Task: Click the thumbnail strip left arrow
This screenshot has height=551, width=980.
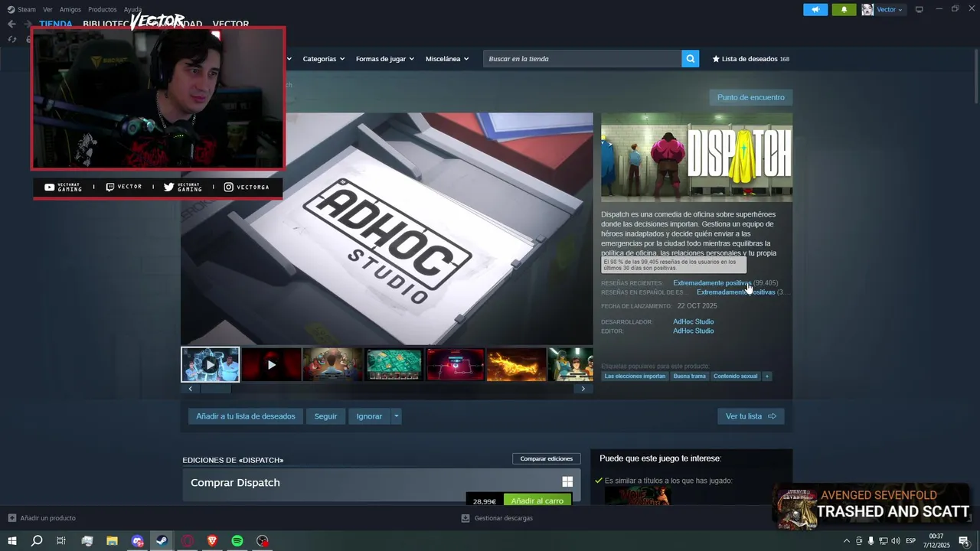Action: click(191, 389)
